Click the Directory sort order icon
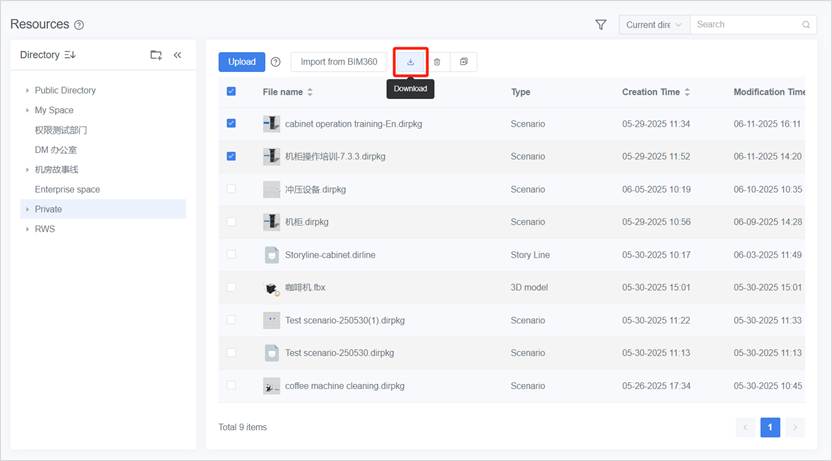The width and height of the screenshot is (832, 461). click(x=70, y=55)
